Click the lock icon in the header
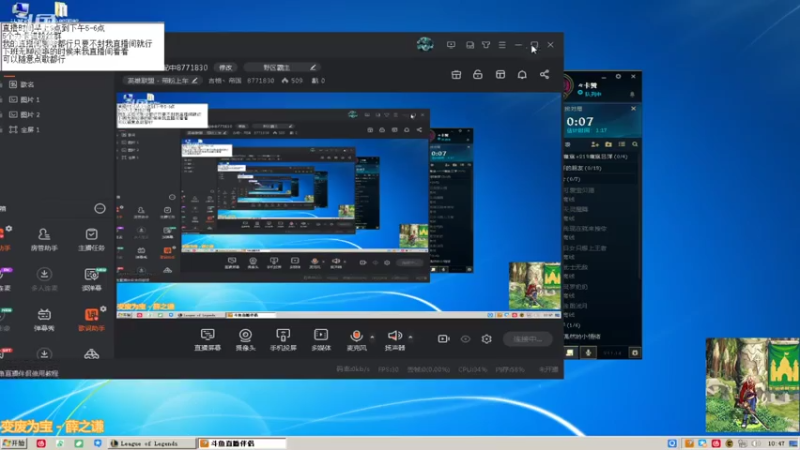The width and height of the screenshot is (800, 450). point(478,74)
